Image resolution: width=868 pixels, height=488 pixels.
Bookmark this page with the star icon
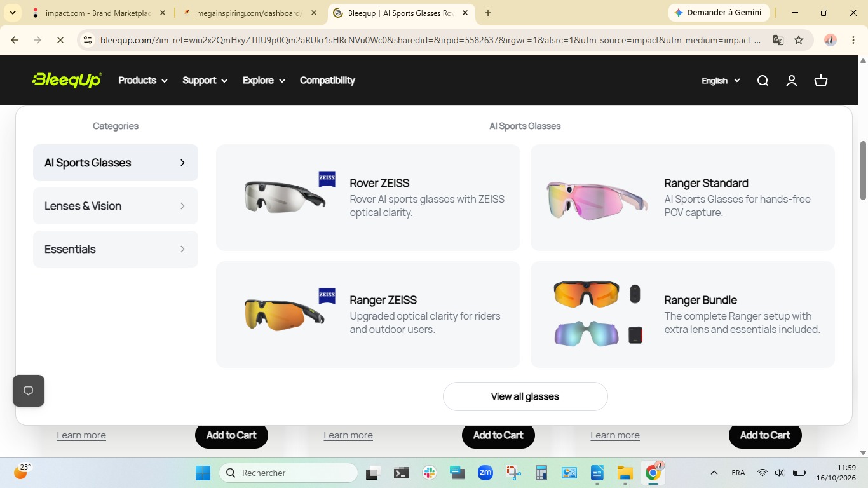(x=799, y=40)
